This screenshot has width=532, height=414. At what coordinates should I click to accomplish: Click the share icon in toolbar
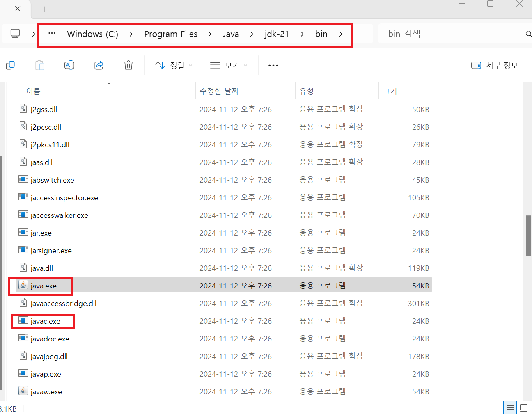click(x=99, y=65)
